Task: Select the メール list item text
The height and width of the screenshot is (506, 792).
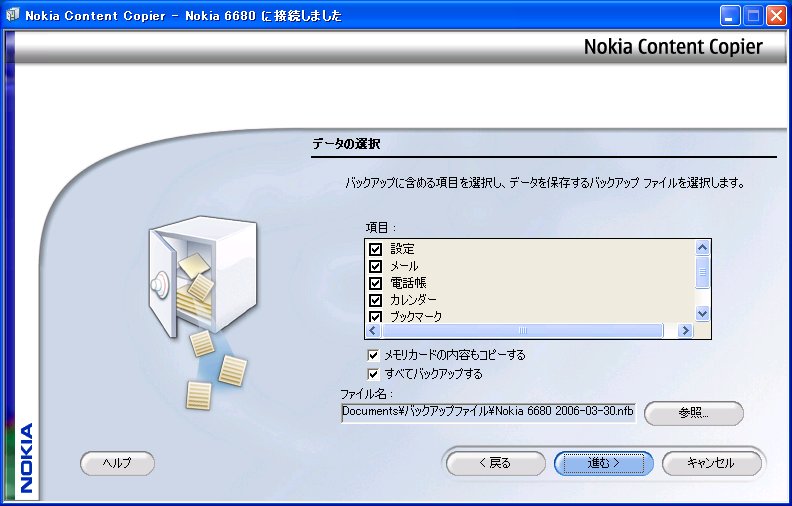Action: coord(404,266)
